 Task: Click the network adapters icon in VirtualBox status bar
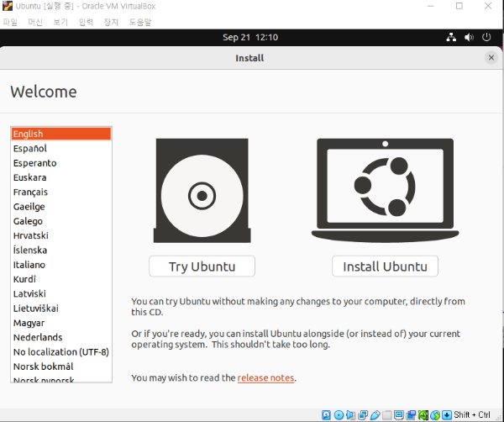(363, 415)
